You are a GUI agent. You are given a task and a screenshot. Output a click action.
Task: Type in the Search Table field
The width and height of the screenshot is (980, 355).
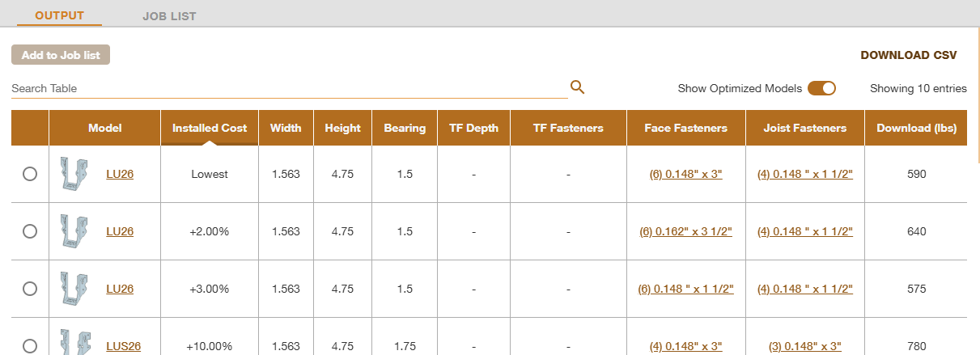click(x=289, y=88)
